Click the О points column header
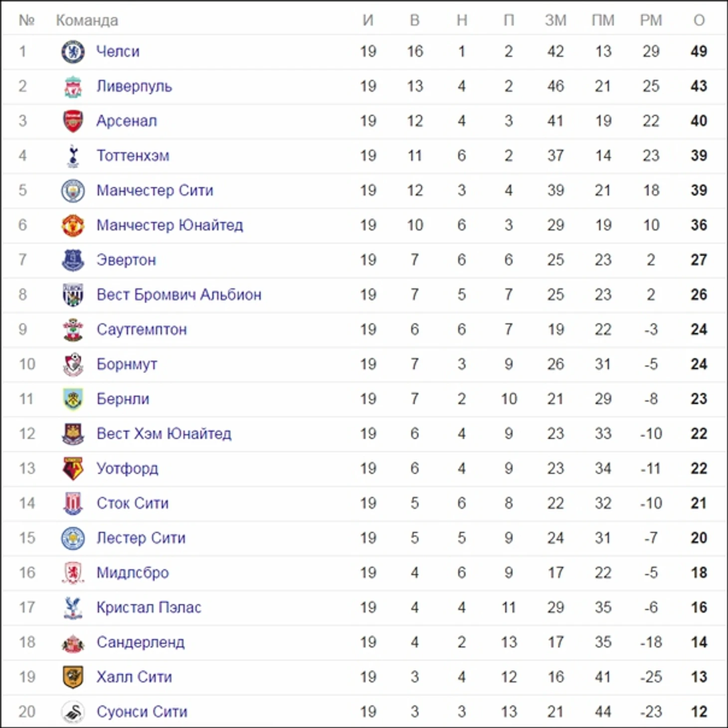Screen dimensions: 728x728 pos(699,20)
